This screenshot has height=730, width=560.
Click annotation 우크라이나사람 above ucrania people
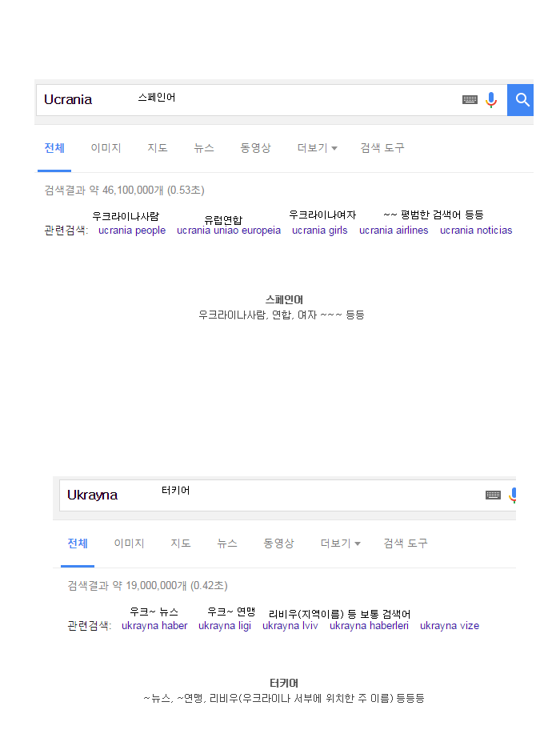[x=126, y=216]
